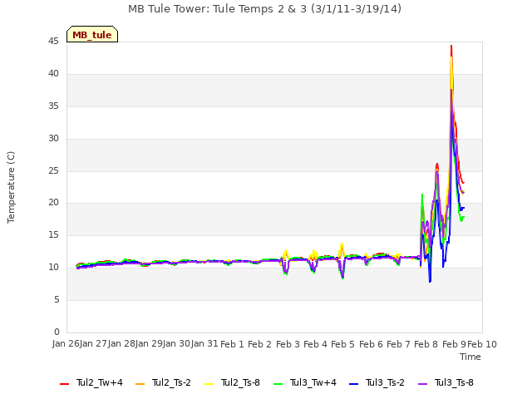532x399 pixels.
Task: Click the 0 y-axis tick label
Action: [57, 332]
